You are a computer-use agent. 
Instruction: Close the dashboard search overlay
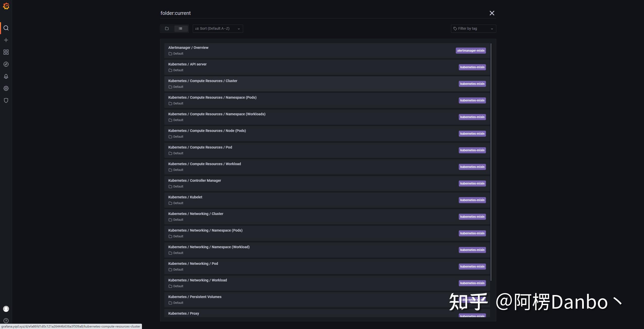click(492, 13)
